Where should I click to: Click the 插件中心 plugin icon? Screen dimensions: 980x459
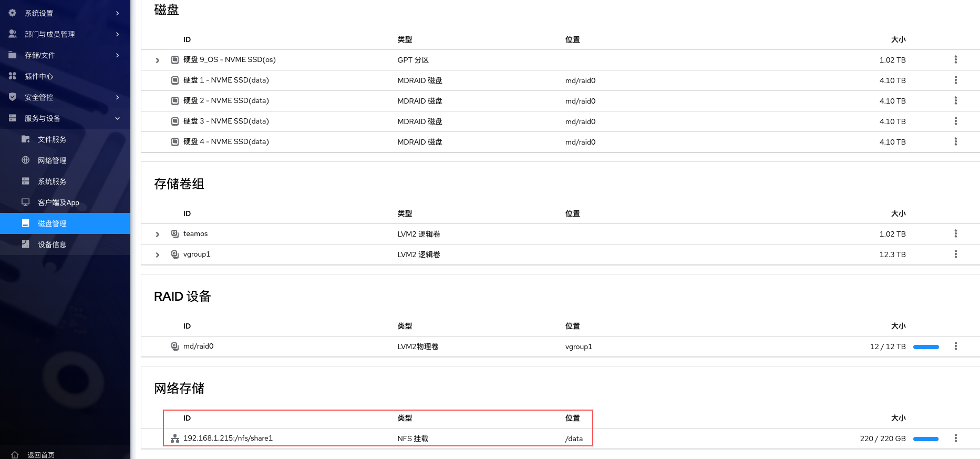click(x=13, y=76)
